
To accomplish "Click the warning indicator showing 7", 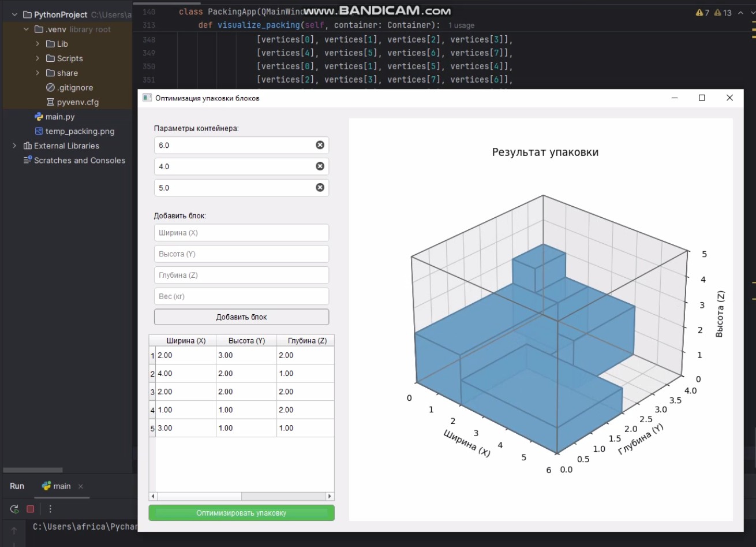I will point(702,13).
